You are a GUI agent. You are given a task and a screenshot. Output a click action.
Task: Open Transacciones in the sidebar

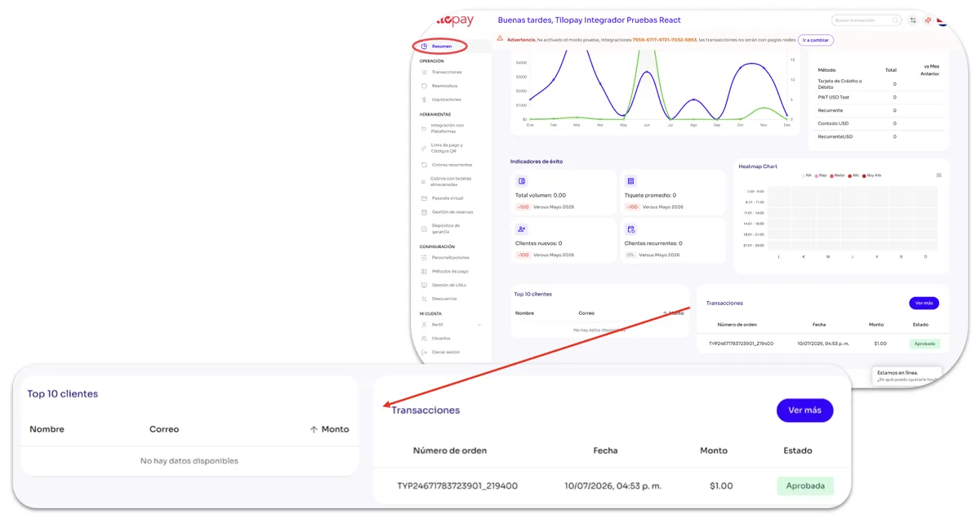tap(446, 72)
